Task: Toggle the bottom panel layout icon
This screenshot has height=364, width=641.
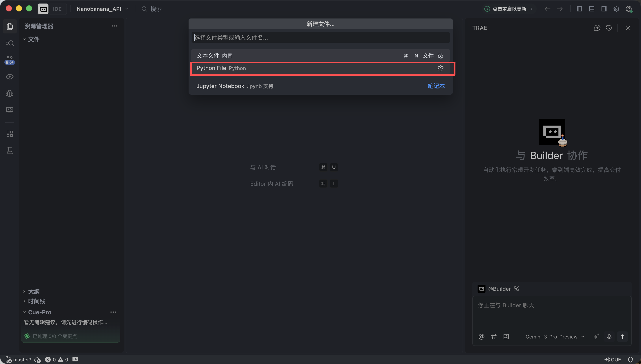Action: point(591,9)
